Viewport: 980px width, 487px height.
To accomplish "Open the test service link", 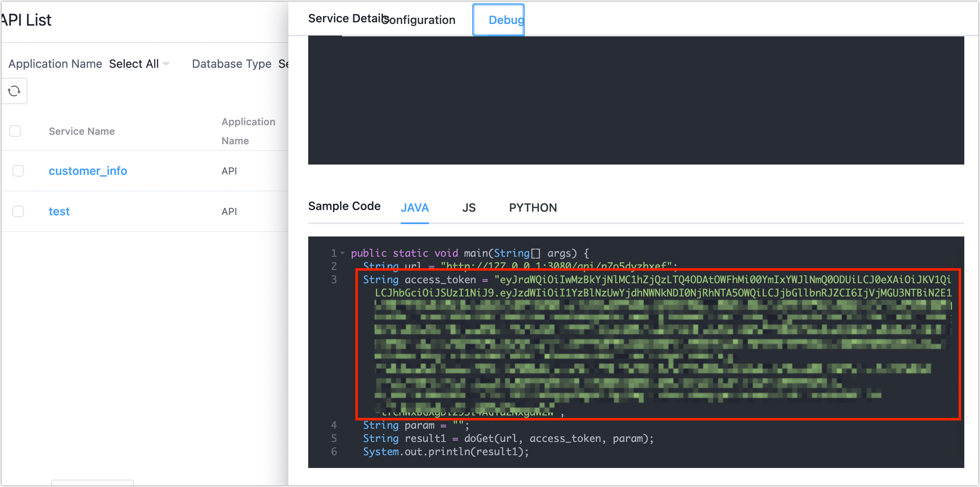I will (59, 211).
